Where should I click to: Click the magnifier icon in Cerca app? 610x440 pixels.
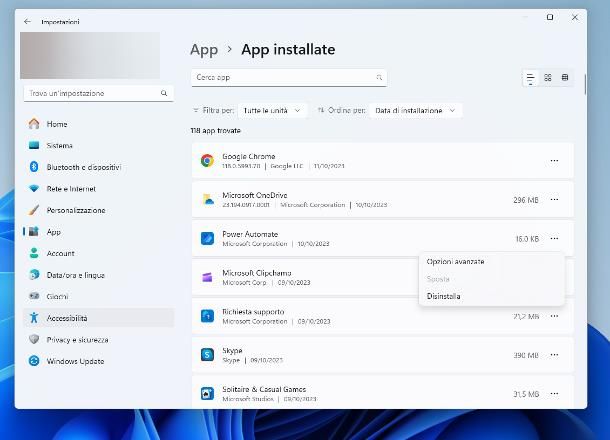click(379, 77)
